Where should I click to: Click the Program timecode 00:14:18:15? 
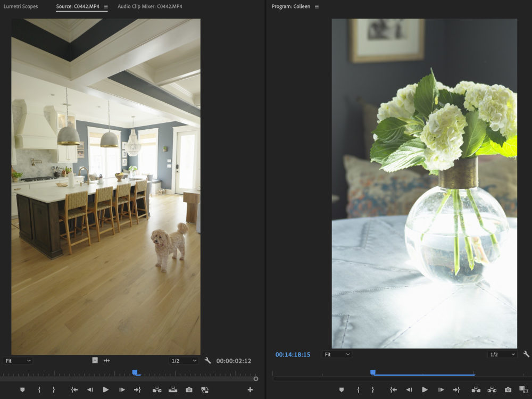point(293,354)
